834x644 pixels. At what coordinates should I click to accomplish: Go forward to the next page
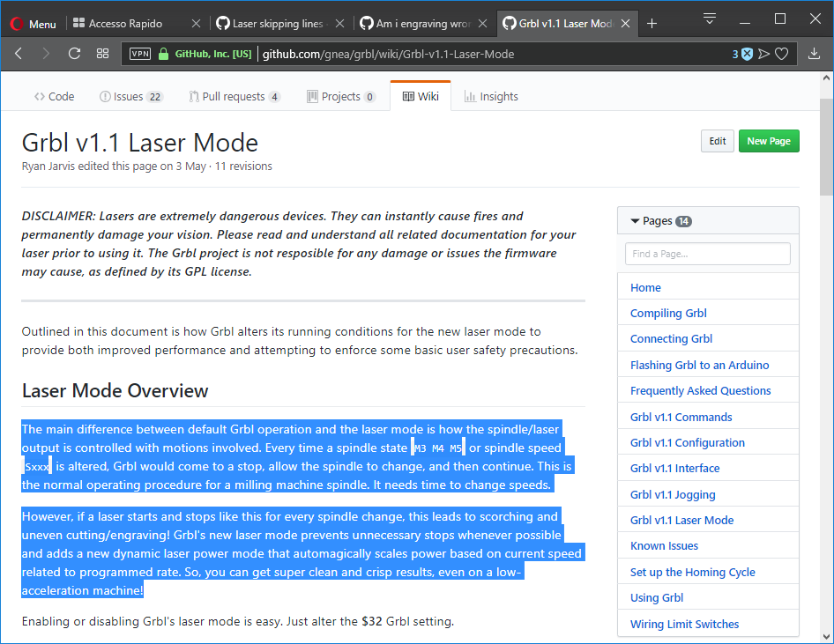[46, 54]
